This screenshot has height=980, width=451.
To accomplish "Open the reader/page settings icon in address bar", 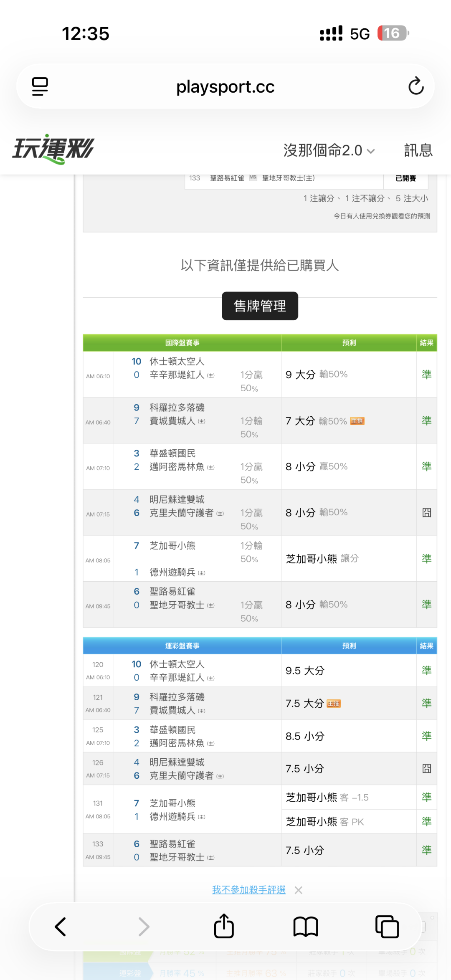I will 40,86.
